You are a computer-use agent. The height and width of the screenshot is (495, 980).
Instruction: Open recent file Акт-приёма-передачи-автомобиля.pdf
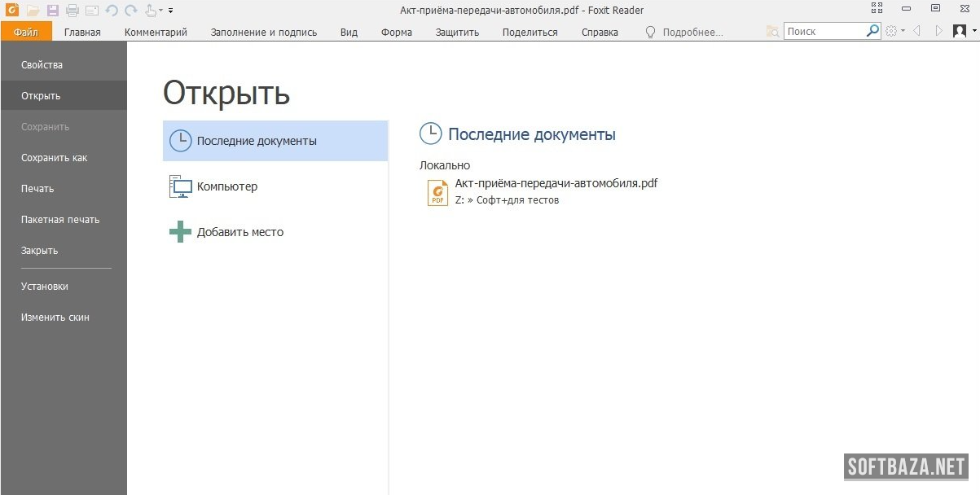point(556,183)
